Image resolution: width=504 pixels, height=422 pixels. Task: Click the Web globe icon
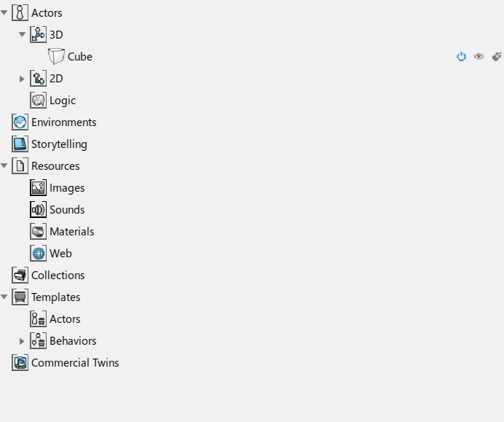click(39, 254)
